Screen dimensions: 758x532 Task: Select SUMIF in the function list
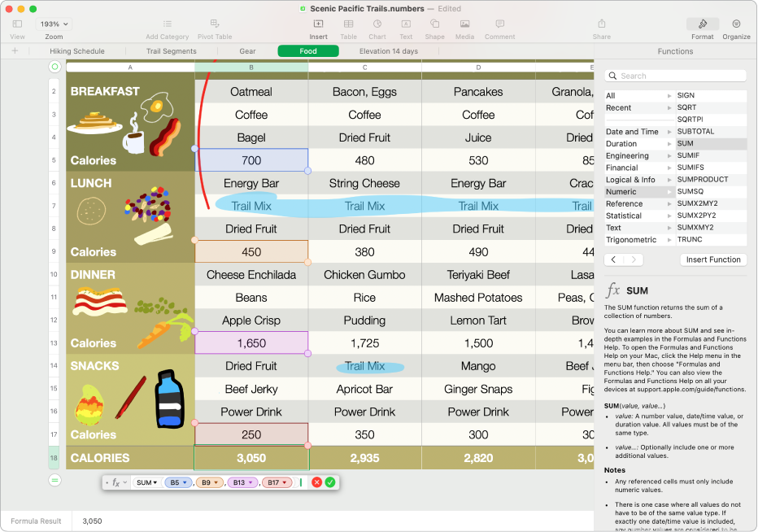[688, 155]
